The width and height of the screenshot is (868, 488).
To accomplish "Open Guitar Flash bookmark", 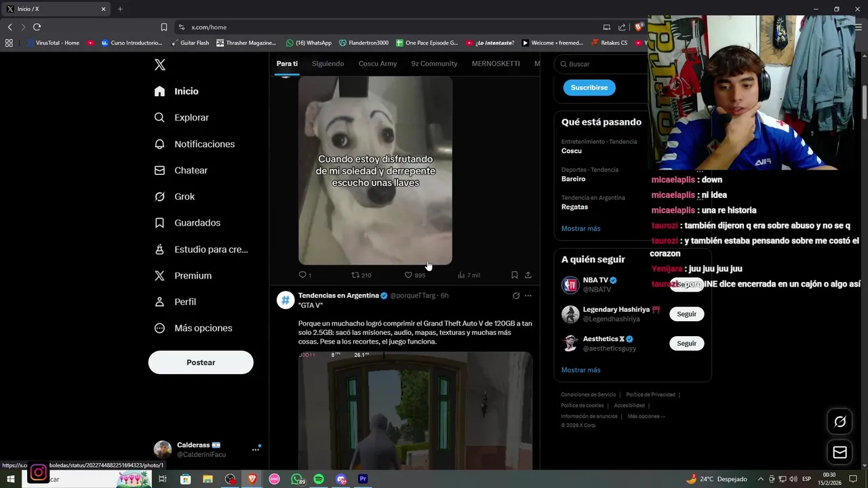I will 189,43.
